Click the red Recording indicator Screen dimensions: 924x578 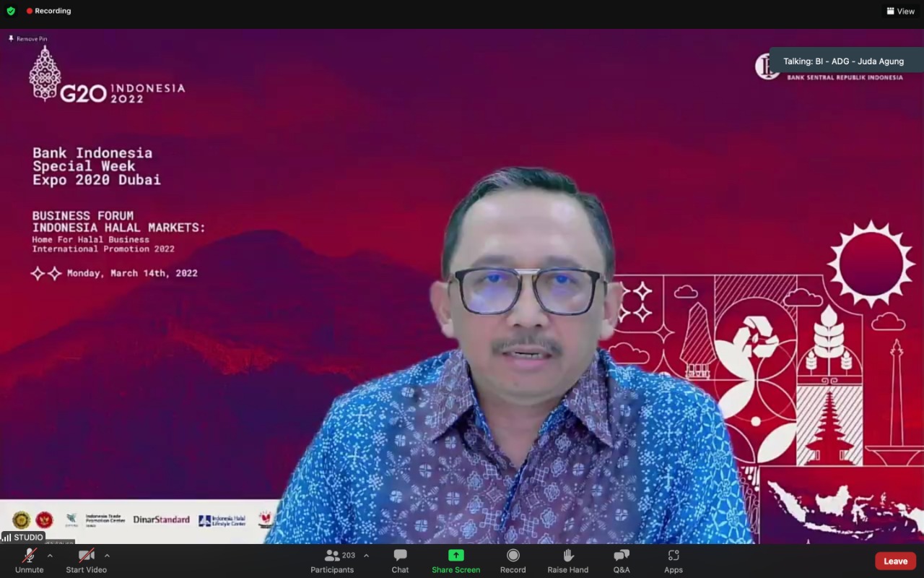pos(48,11)
